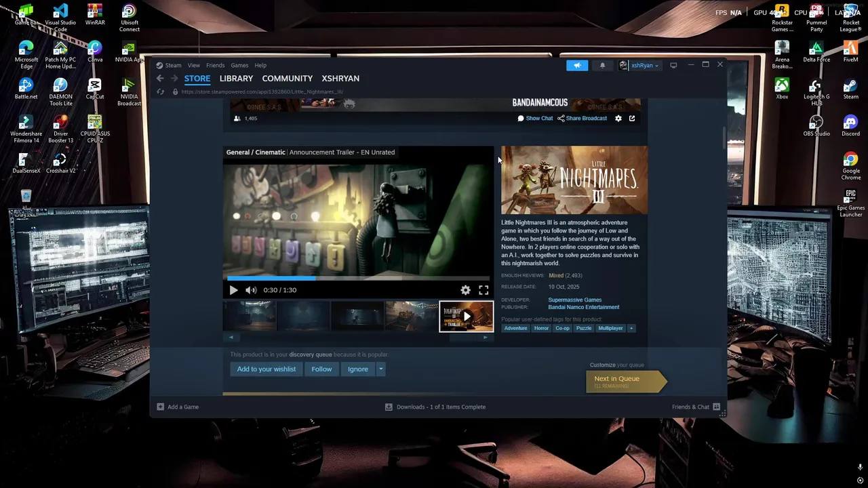
Task: Switch to the STORE tab
Action: [x=197, y=79]
